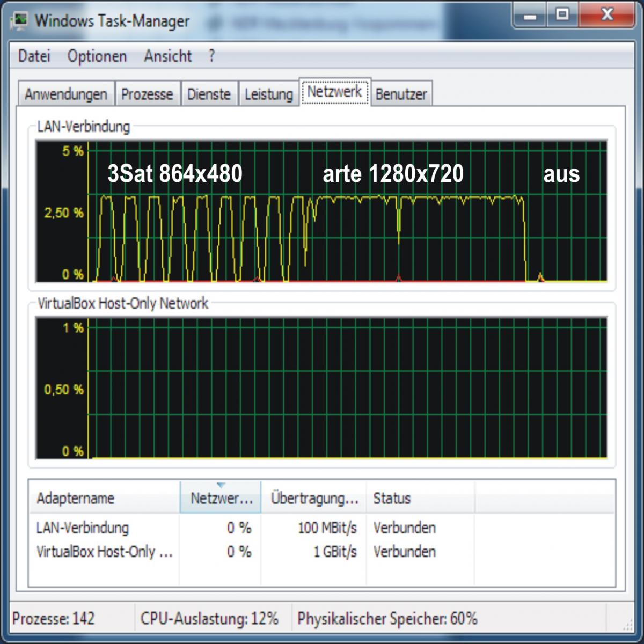Click Prozesse: 142 in status bar

(54, 618)
